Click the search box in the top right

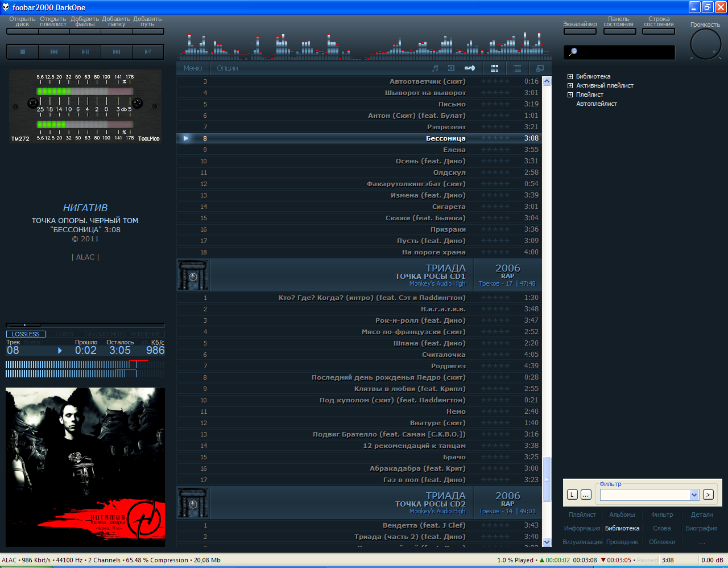tap(619, 52)
